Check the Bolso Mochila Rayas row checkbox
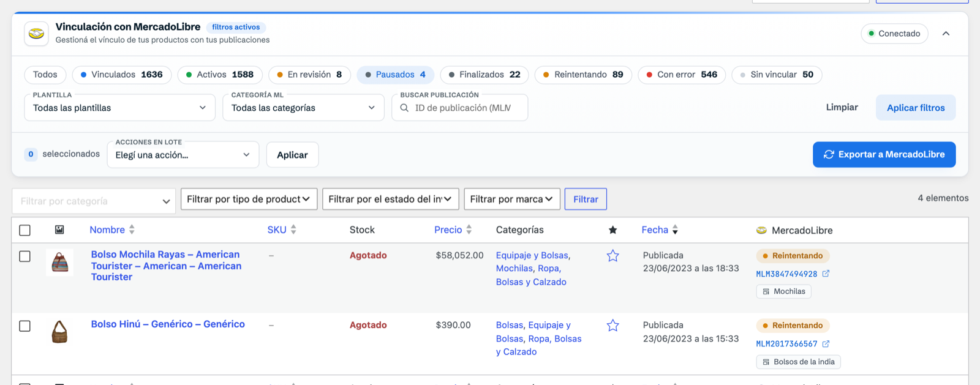Viewport: 980px width, 385px height. [x=24, y=256]
